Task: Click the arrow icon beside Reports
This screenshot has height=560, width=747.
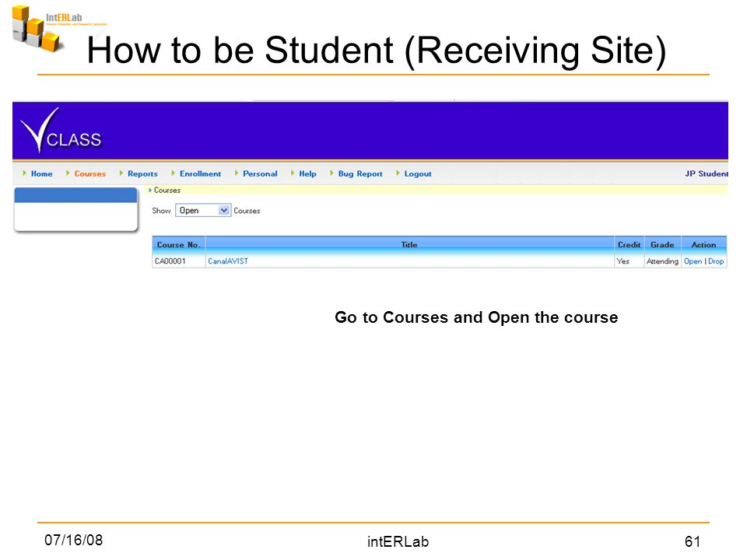Action: 121,173
